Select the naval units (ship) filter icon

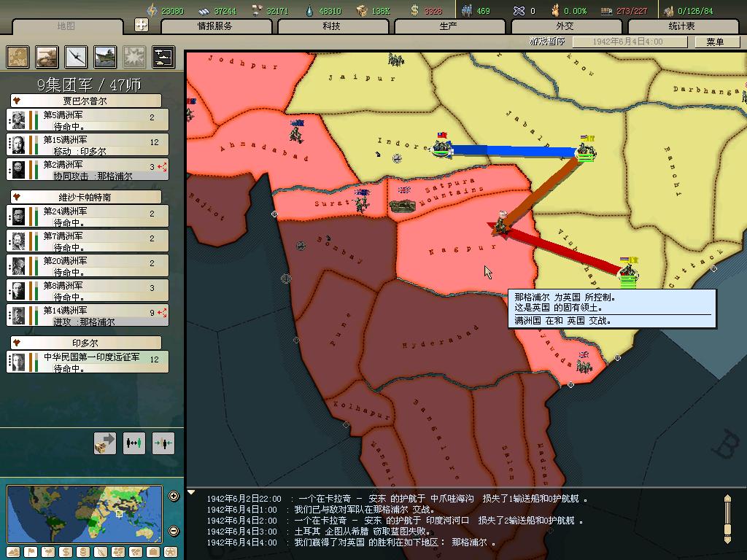[x=105, y=57]
